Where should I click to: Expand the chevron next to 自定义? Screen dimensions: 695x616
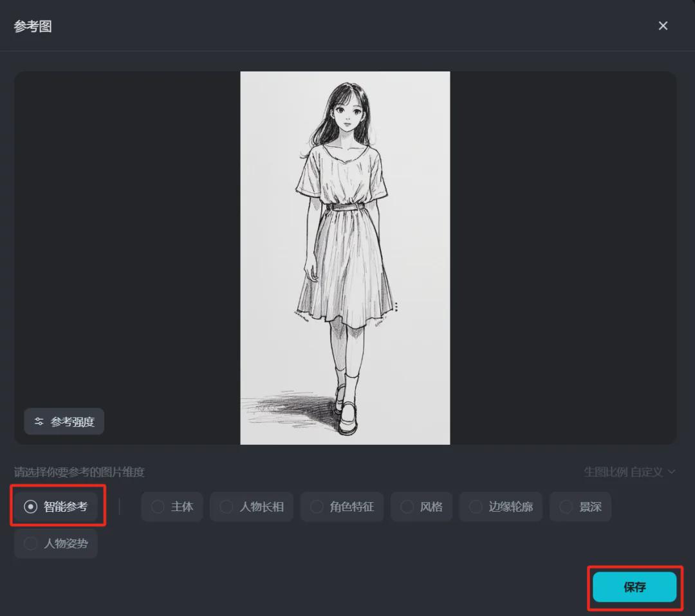[x=671, y=472]
